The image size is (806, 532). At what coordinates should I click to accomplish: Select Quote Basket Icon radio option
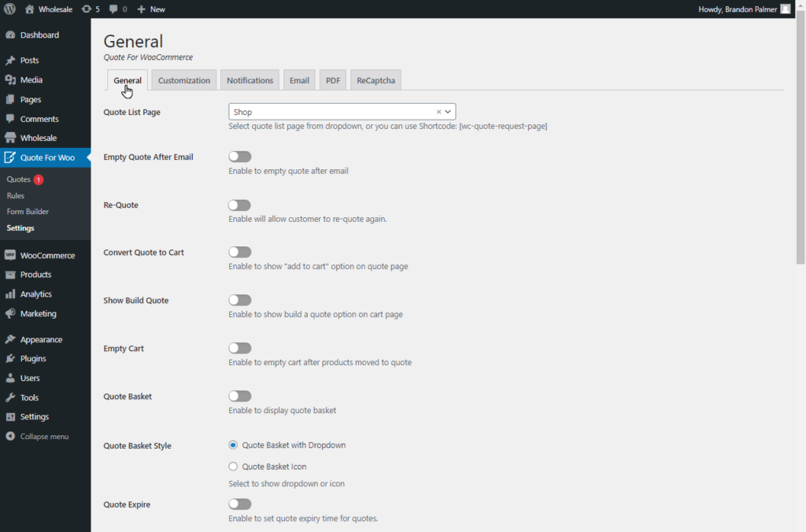(233, 466)
